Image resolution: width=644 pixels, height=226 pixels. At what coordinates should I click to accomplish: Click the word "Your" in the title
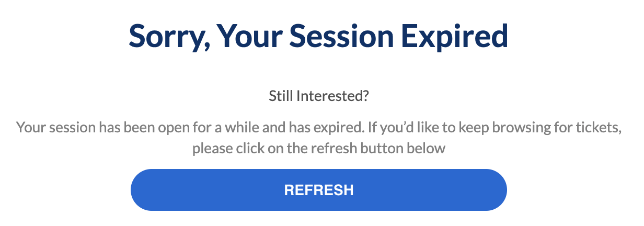click(249, 36)
